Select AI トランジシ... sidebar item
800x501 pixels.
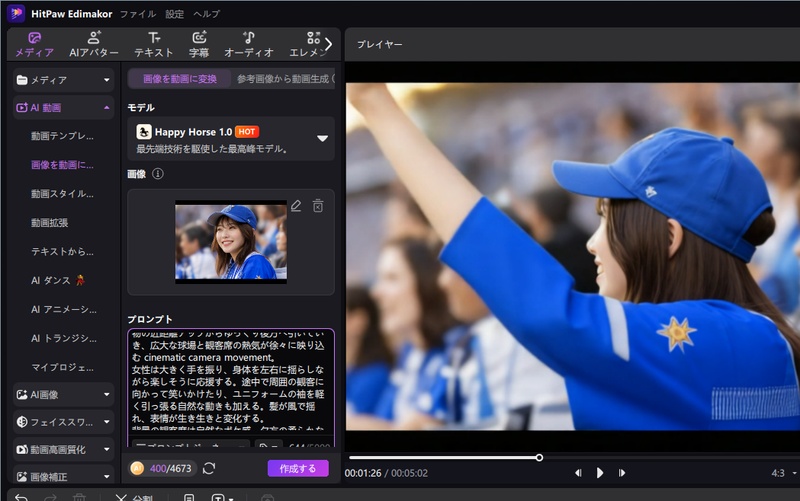click(x=64, y=338)
